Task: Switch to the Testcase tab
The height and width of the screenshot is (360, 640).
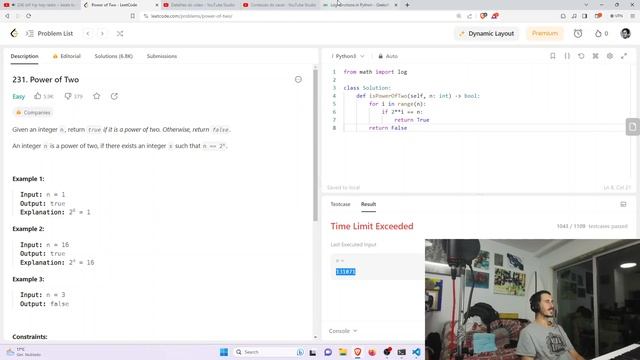Action: point(340,204)
